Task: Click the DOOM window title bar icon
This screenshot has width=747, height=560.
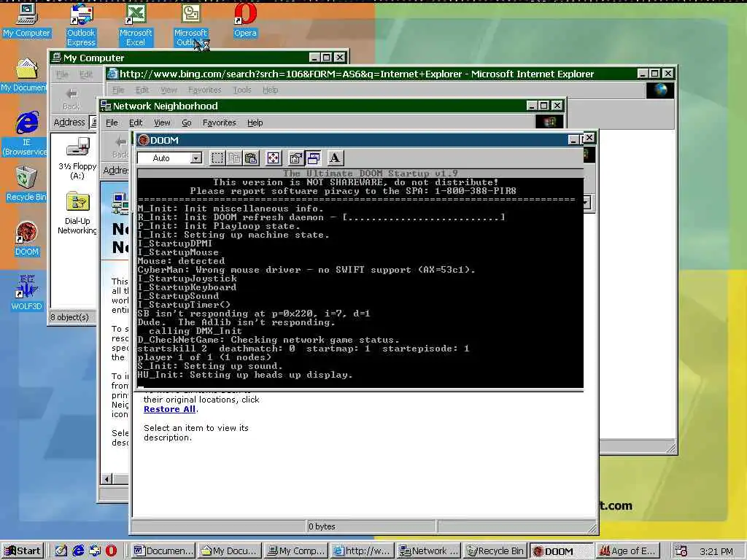Action: point(144,140)
